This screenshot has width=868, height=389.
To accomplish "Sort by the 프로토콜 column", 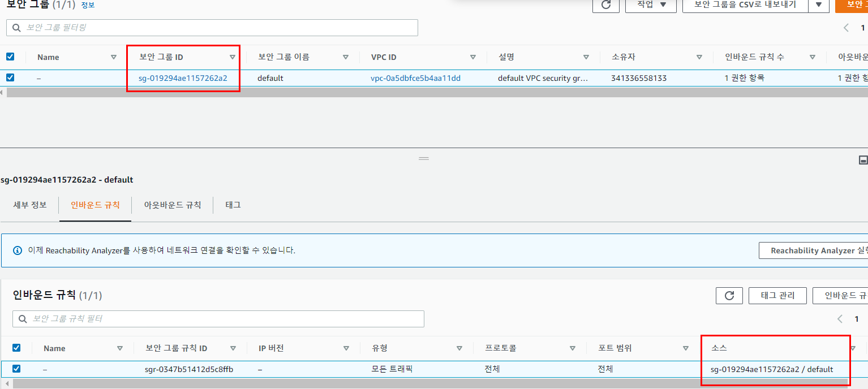I will [x=573, y=348].
